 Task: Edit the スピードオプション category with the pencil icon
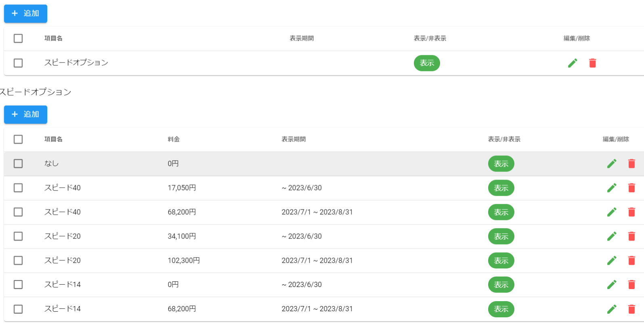pyautogui.click(x=573, y=63)
